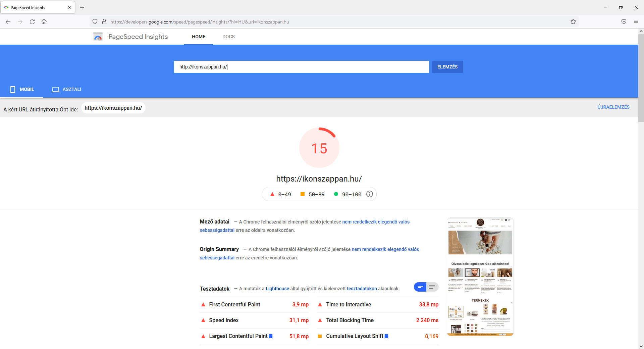Expand the First Contentful Paint row
This screenshot has width=644, height=349.
pyautogui.click(x=234, y=305)
